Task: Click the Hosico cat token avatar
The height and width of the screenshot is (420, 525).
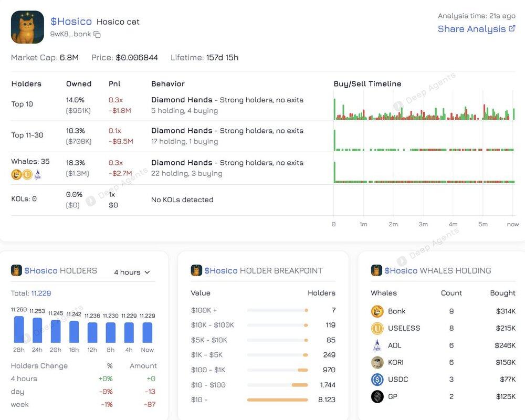Action: pos(27,27)
